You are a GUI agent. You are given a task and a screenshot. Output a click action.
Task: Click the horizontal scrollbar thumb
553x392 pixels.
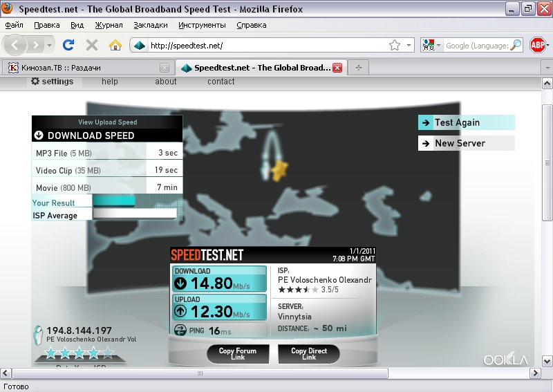click(x=200, y=373)
